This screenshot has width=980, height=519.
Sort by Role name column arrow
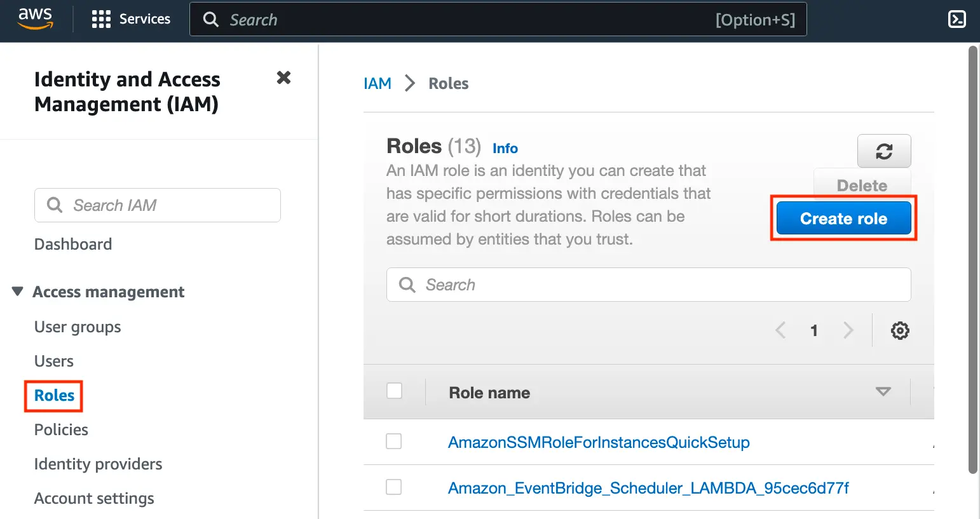(883, 392)
